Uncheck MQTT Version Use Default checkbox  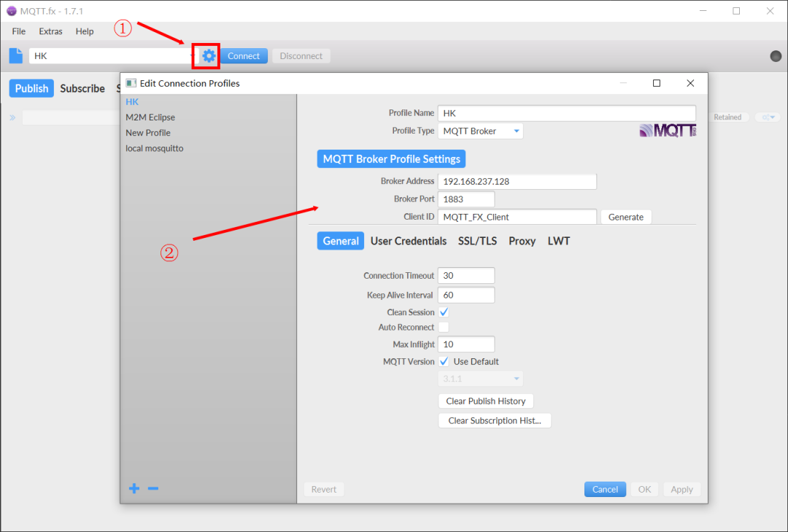point(444,361)
